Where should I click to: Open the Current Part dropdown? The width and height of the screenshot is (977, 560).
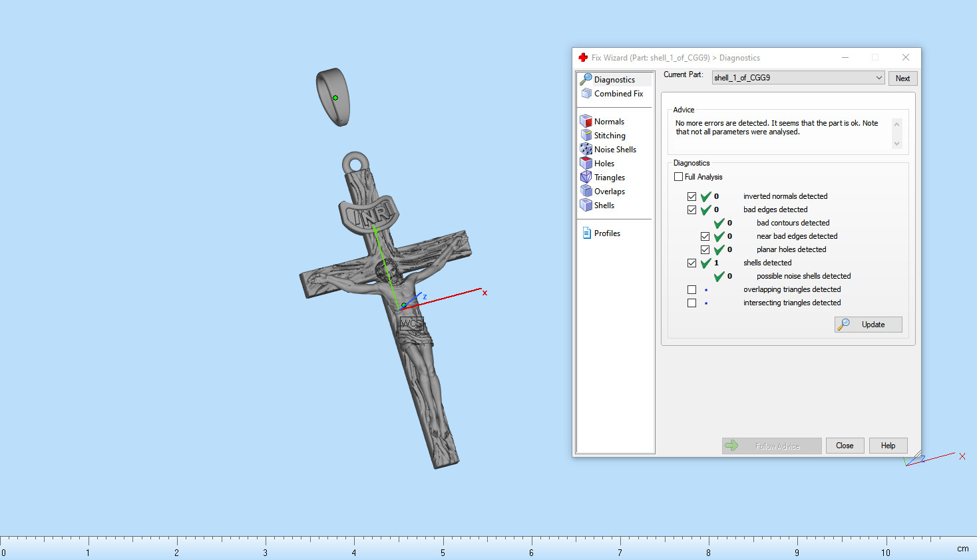pyautogui.click(x=798, y=78)
